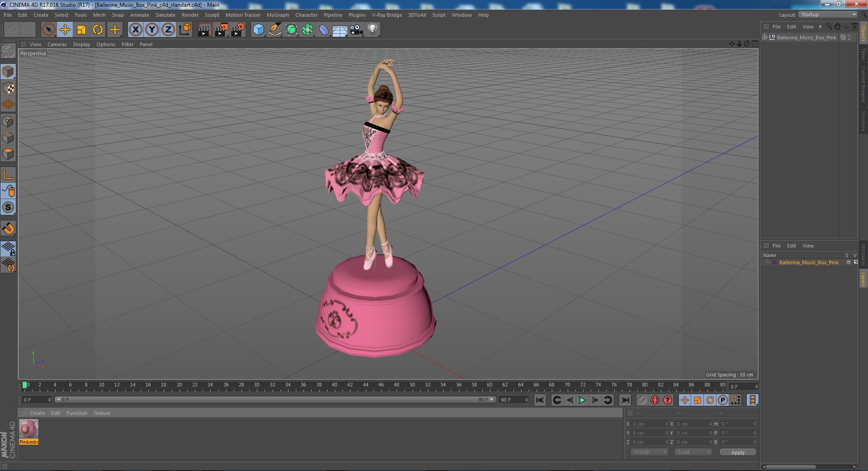
Task: Toggle Ballerina_Music_Box_Pink object visibility dots
Action: [x=850, y=38]
